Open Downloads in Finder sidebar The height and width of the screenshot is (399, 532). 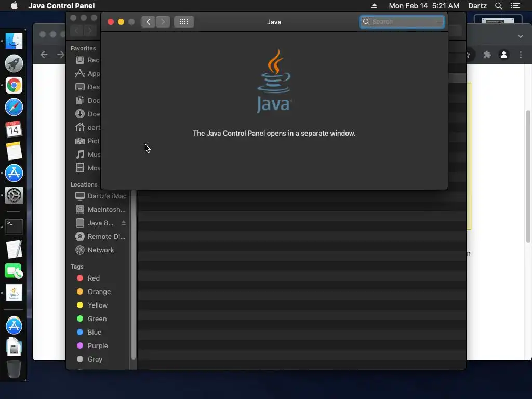pyautogui.click(x=87, y=114)
